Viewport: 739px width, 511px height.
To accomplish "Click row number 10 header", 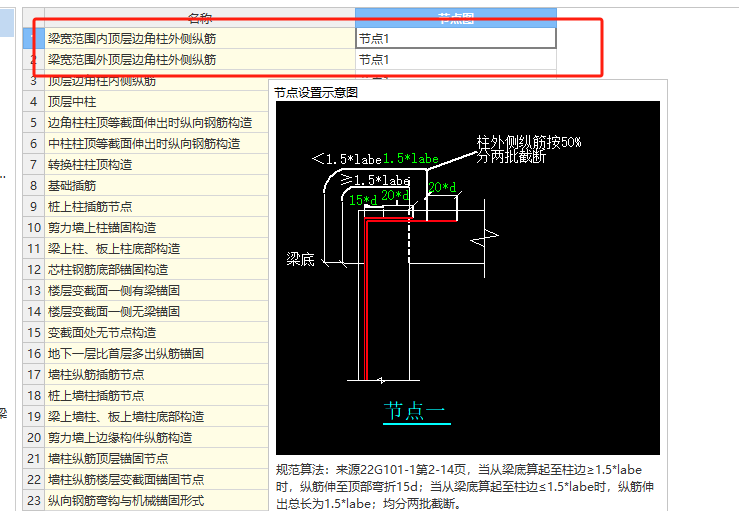I will click(34, 228).
